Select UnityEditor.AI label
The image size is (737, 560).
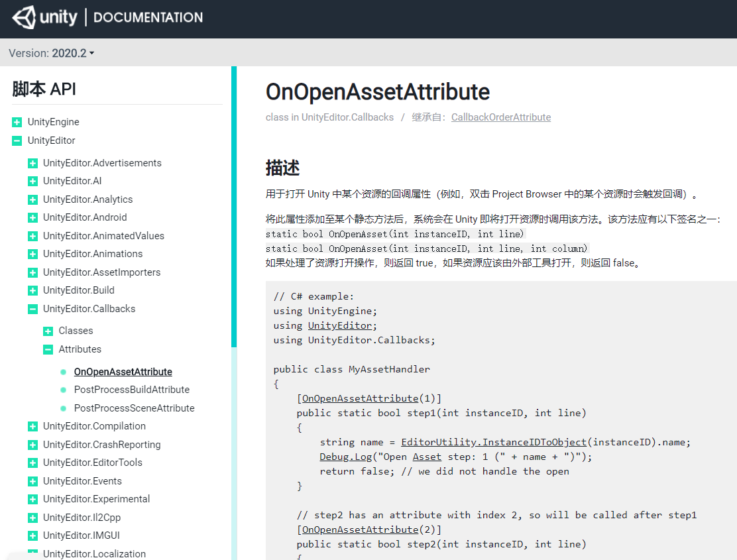tap(72, 181)
